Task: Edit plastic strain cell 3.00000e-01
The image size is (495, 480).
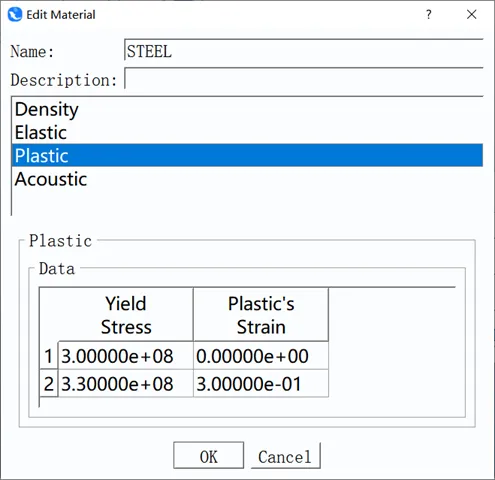Action: pos(261,384)
